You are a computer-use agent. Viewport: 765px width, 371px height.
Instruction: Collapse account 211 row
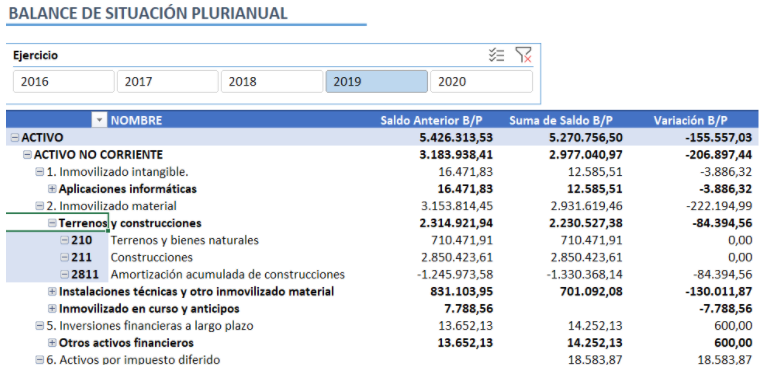pyautogui.click(x=64, y=257)
